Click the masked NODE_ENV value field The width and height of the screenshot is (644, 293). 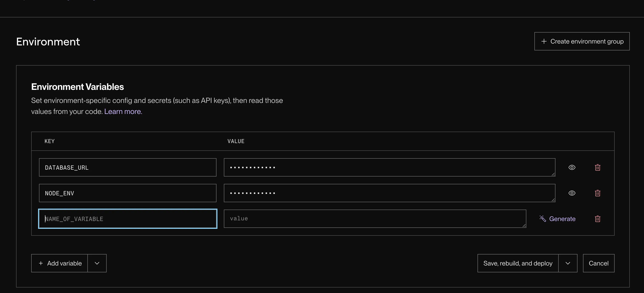tap(389, 193)
